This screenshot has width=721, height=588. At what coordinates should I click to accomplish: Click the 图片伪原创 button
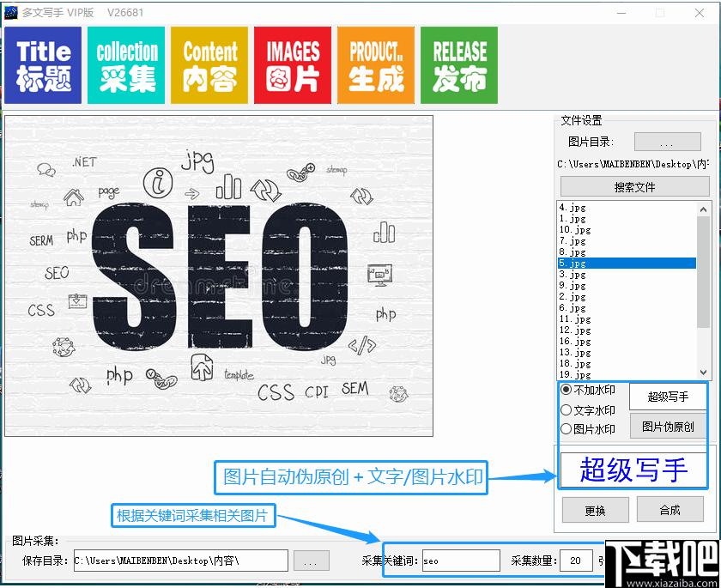pyautogui.click(x=668, y=427)
